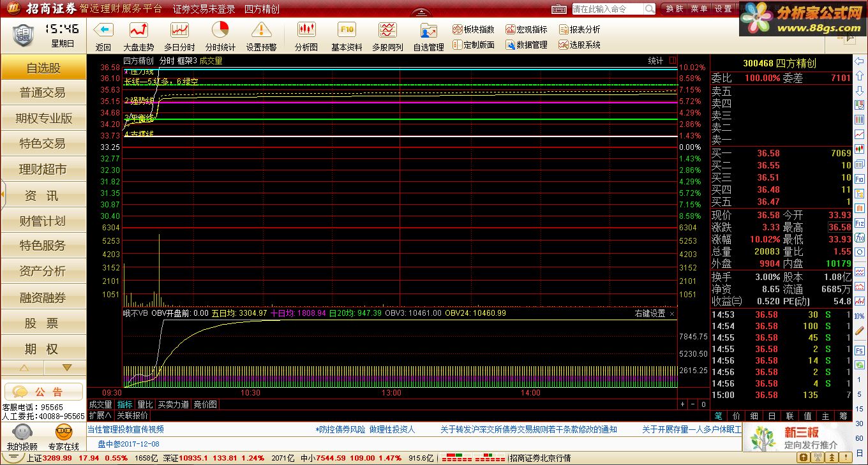The image size is (868, 465).
Task: Select 期权专业版 in left sidebar
Action: pyautogui.click(x=43, y=119)
